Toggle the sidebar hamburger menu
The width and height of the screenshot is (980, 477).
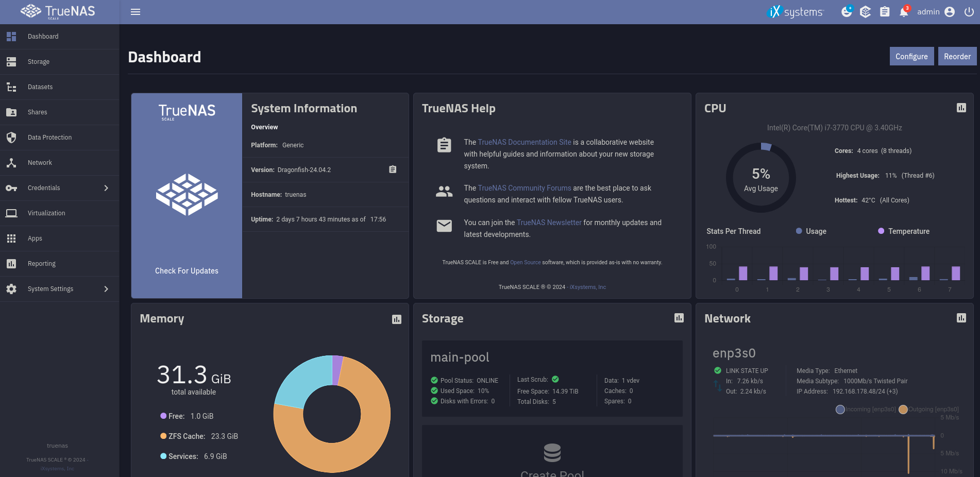(136, 12)
